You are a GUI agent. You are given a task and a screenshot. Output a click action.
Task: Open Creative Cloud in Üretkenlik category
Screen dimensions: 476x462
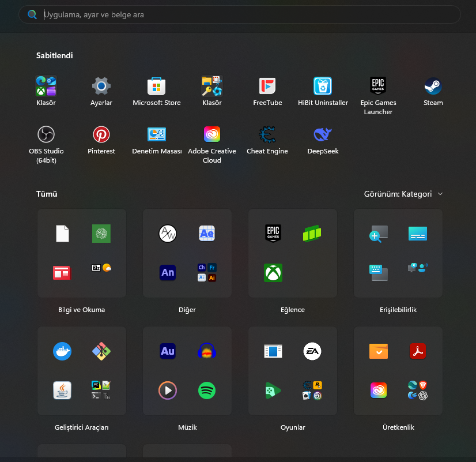coord(379,390)
